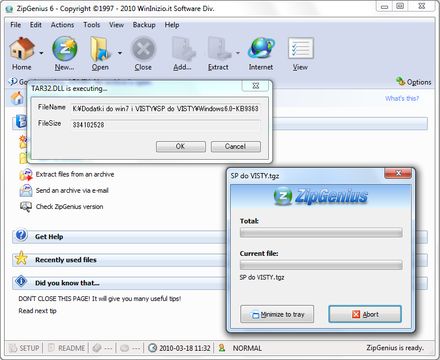This screenshot has width=440, height=360.
Task: Close the SP do VISTY.tgz progress window
Action: (x=398, y=173)
